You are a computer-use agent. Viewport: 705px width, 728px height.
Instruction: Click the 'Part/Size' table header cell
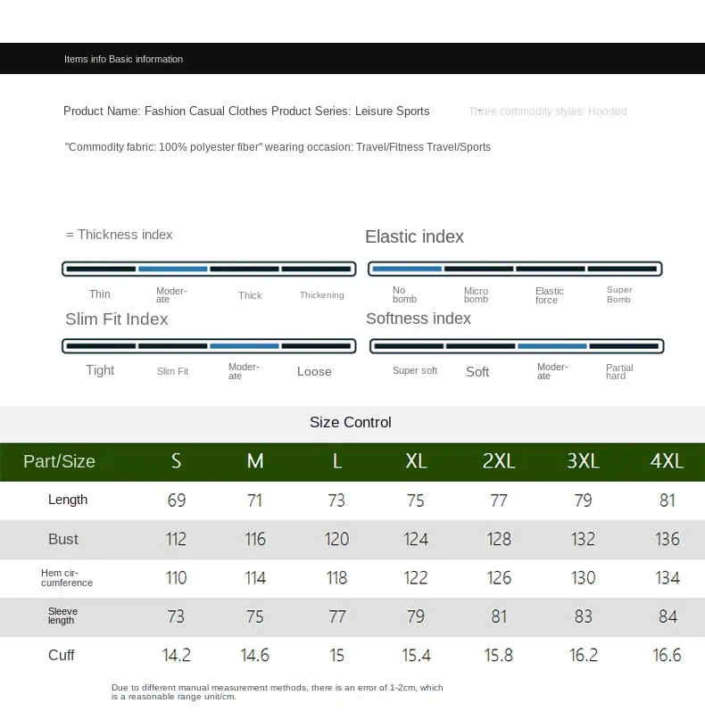(x=59, y=461)
